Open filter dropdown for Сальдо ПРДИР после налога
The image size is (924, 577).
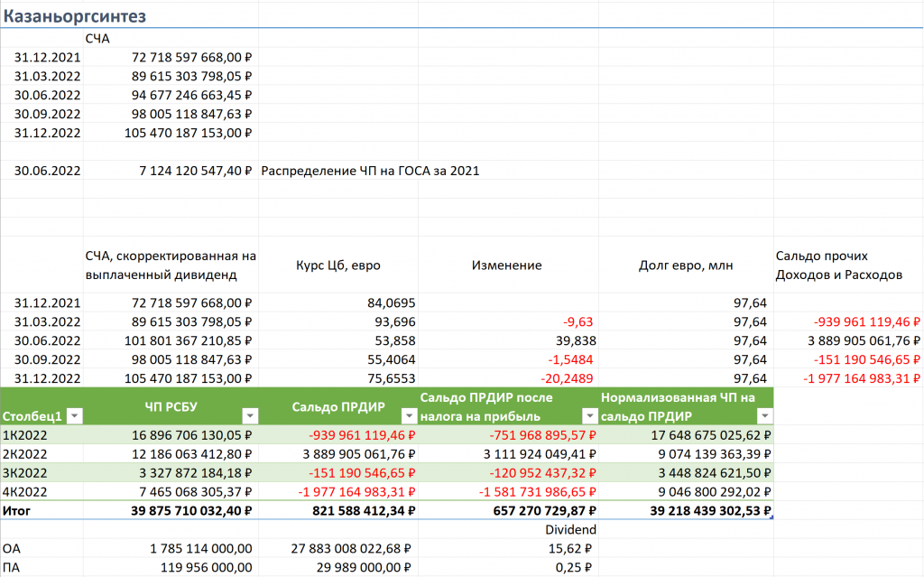pyautogui.click(x=590, y=416)
